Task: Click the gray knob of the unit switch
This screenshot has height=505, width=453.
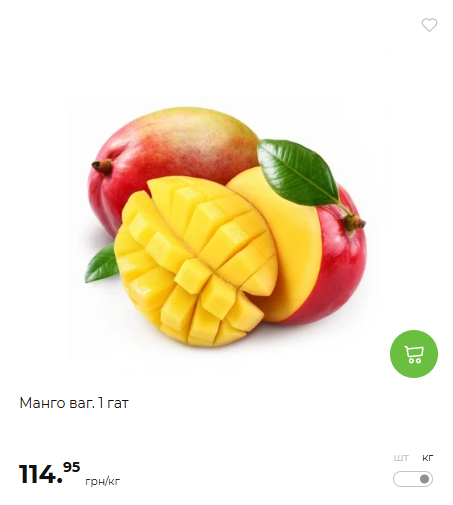Action: tap(424, 479)
